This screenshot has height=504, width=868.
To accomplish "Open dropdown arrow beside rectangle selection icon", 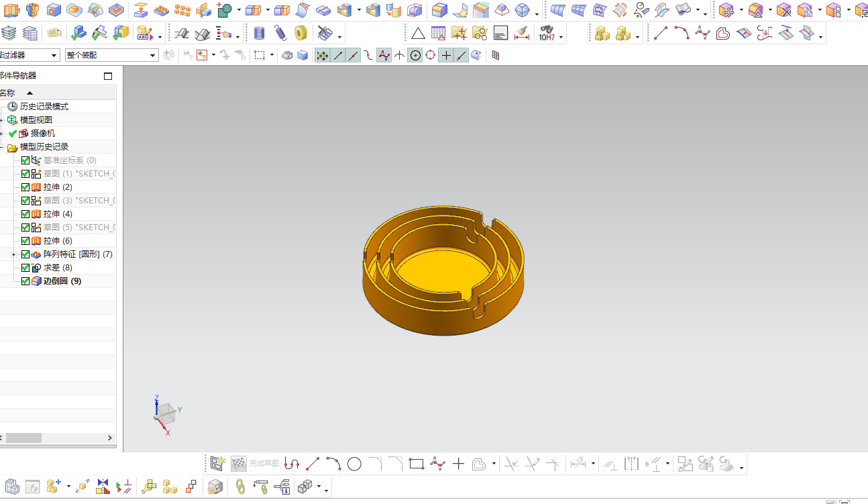I will [272, 55].
